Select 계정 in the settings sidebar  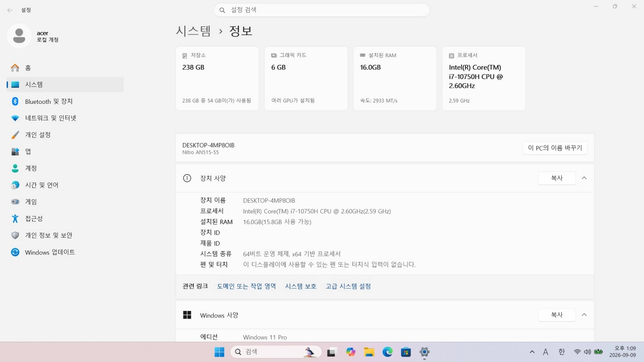[x=65, y=168]
